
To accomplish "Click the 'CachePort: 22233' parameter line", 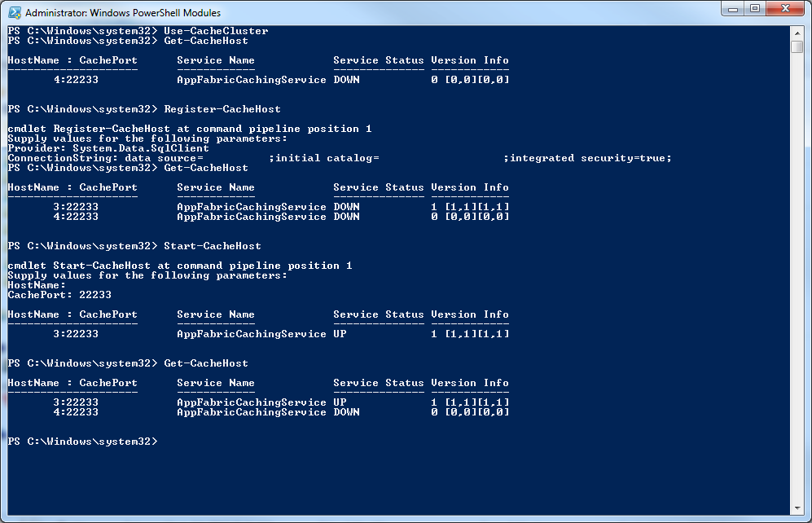I will [59, 295].
